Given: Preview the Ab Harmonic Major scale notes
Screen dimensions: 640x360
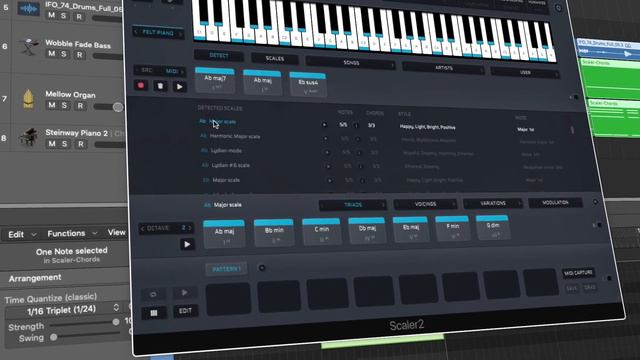Looking at the screenshot, I should [325, 138].
